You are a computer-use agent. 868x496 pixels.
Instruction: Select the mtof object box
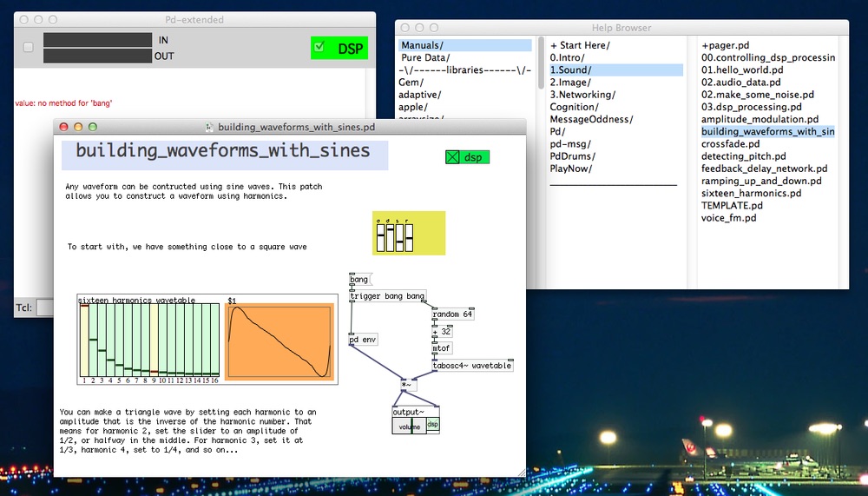pyautogui.click(x=442, y=348)
